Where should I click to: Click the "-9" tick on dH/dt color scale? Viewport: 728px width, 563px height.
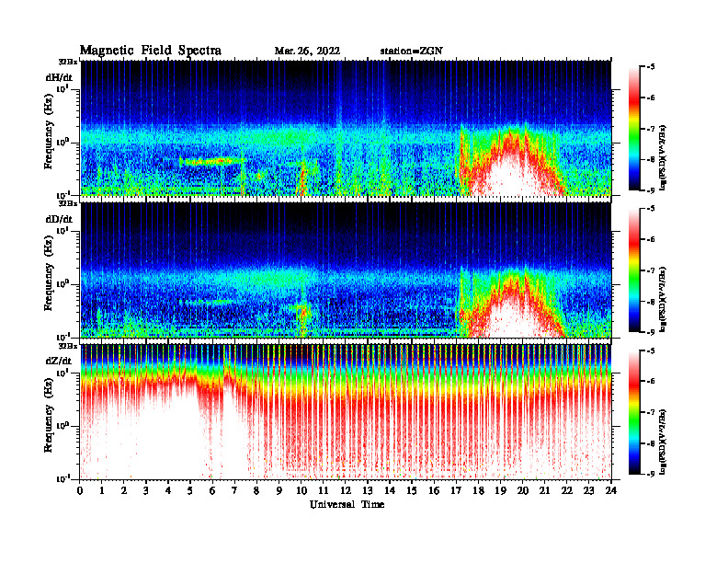651,190
